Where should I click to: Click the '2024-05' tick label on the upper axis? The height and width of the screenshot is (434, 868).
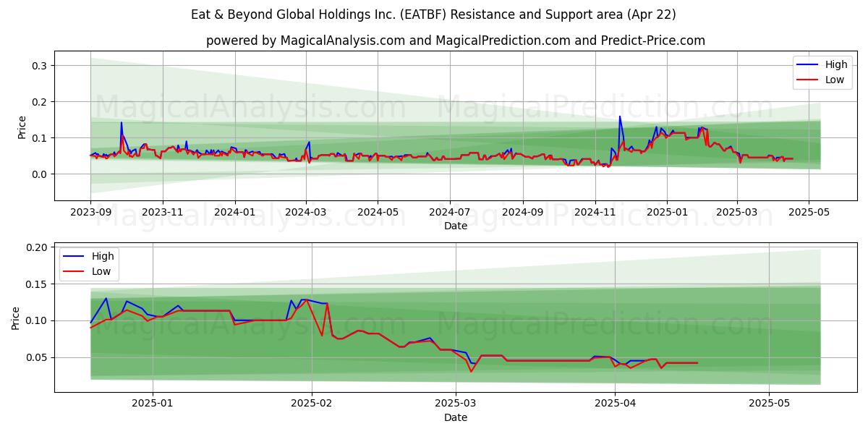(378, 213)
